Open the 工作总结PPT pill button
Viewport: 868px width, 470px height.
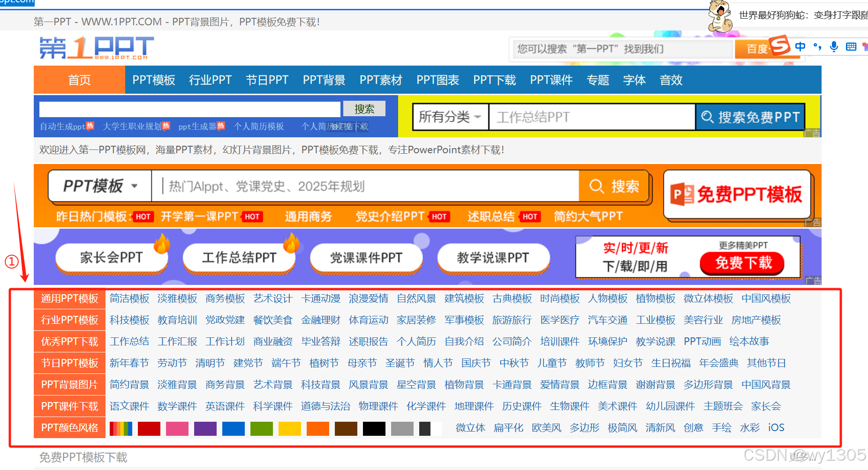tap(239, 257)
